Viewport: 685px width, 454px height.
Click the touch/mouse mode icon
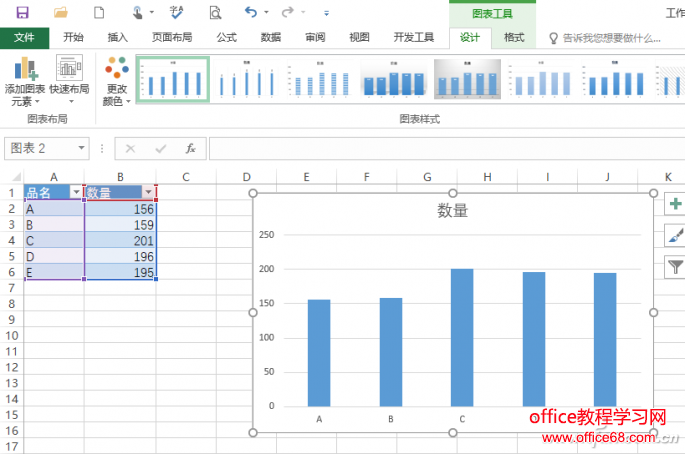[x=138, y=12]
